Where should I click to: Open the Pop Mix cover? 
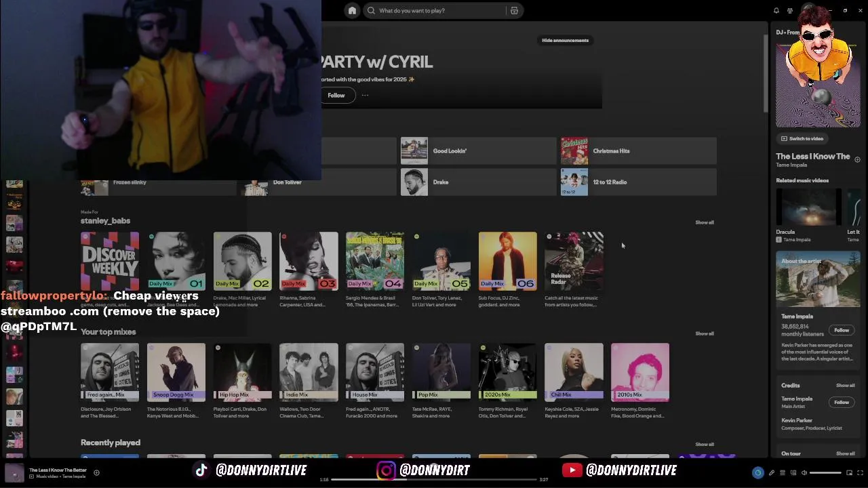tap(441, 372)
